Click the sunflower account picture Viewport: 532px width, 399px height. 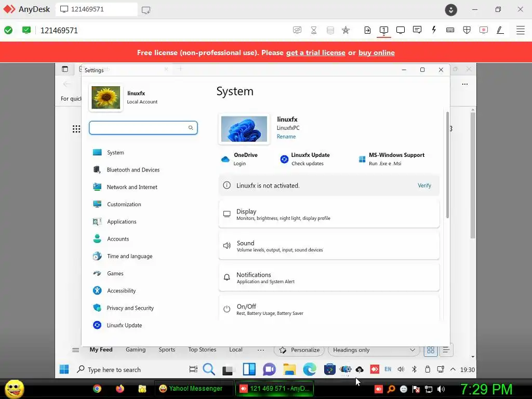pos(106,97)
